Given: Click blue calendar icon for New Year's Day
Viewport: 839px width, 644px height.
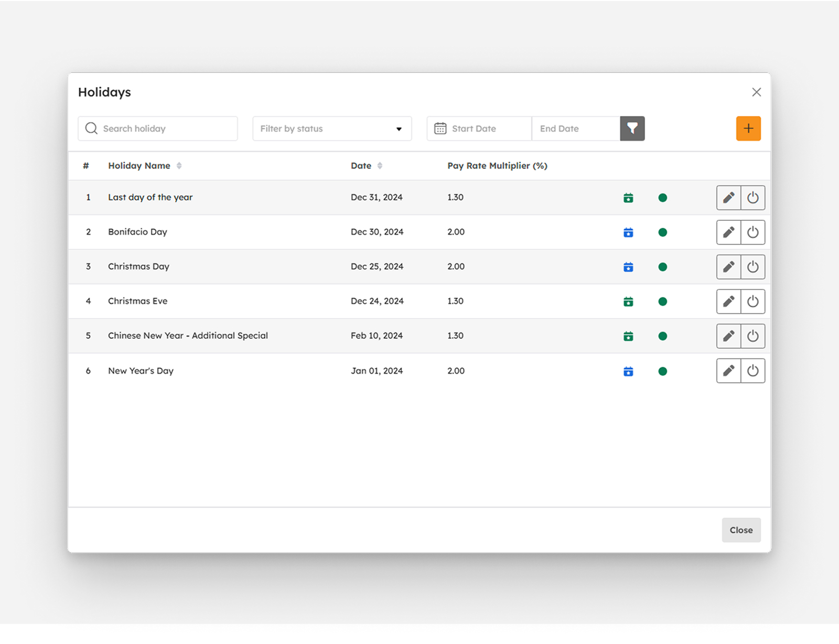Looking at the screenshot, I should [628, 371].
